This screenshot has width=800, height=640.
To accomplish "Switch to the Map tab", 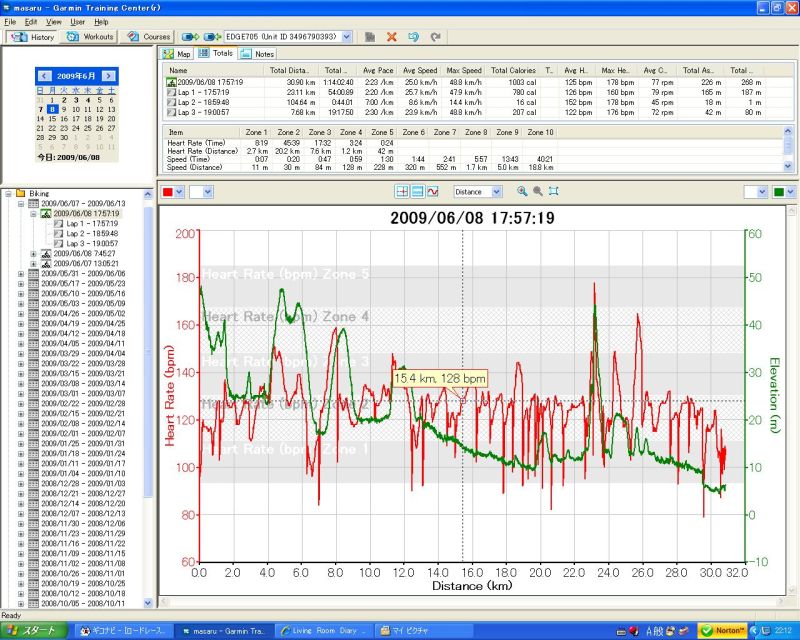I will click(176, 54).
